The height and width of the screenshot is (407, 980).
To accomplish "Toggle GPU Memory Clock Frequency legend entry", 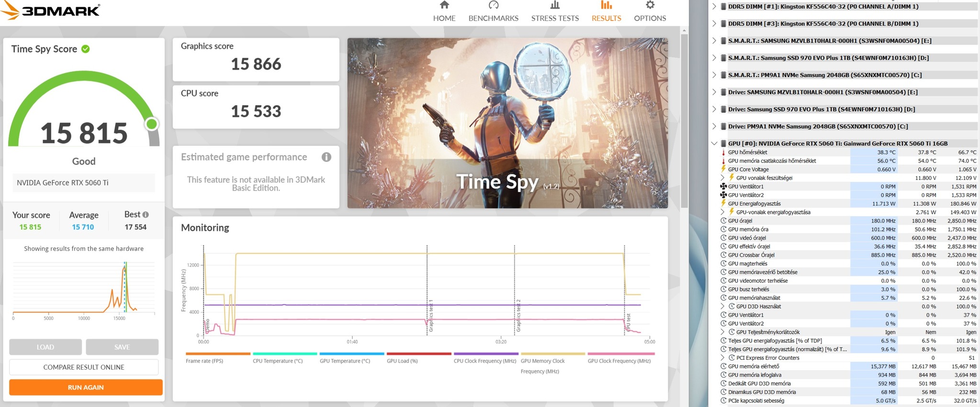I will pyautogui.click(x=552, y=363).
